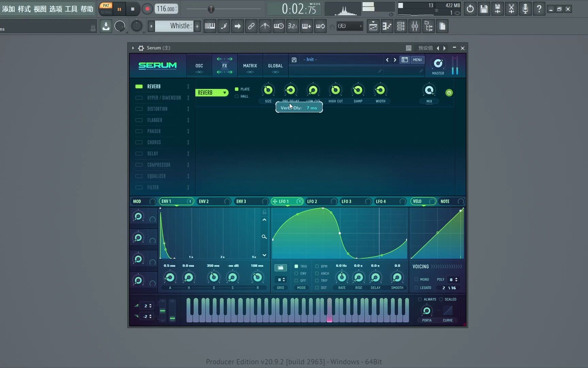Click the help question mark icon
The image size is (588, 368).
click(539, 9)
